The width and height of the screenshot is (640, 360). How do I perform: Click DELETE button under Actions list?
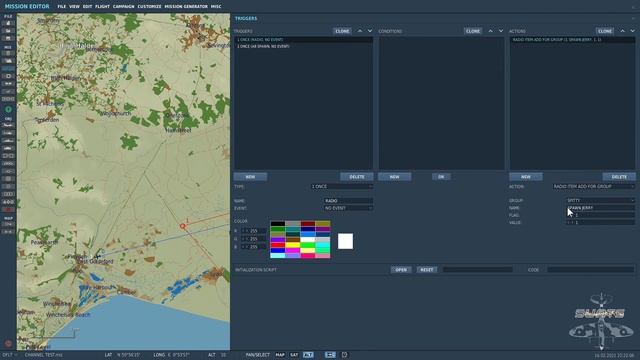pos(619,177)
